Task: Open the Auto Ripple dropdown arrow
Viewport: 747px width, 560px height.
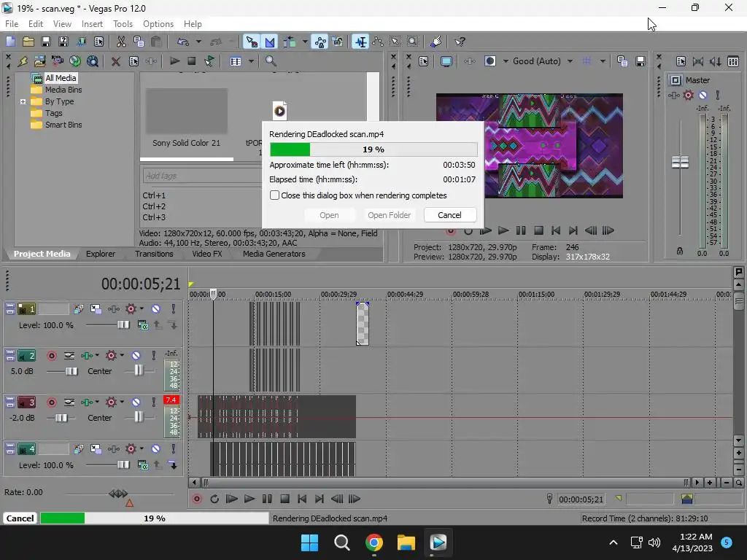Action: [x=304, y=42]
